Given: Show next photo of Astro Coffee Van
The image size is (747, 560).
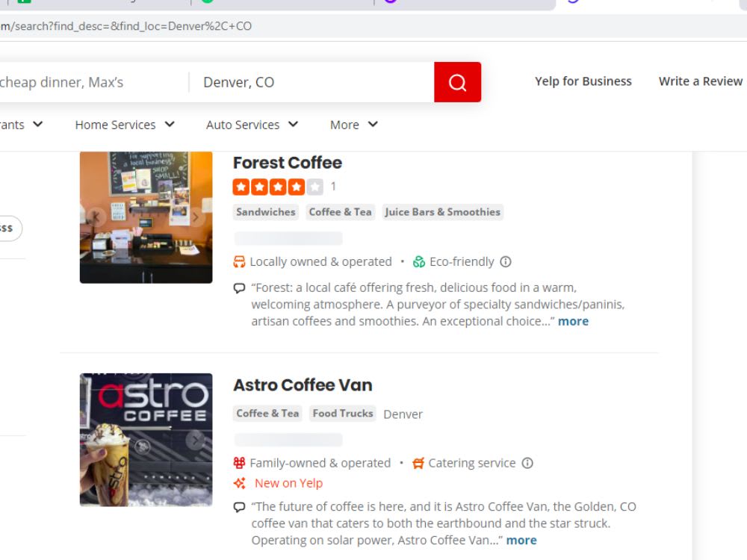Looking at the screenshot, I should click(x=195, y=440).
